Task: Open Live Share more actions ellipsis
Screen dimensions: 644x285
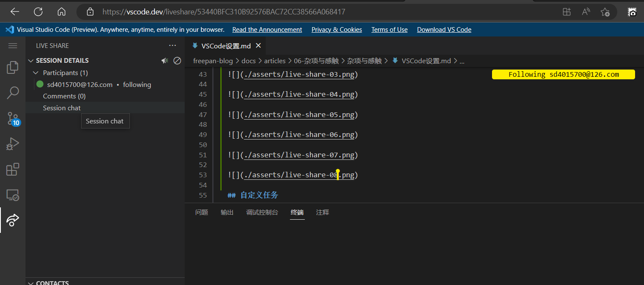Action: [x=172, y=46]
